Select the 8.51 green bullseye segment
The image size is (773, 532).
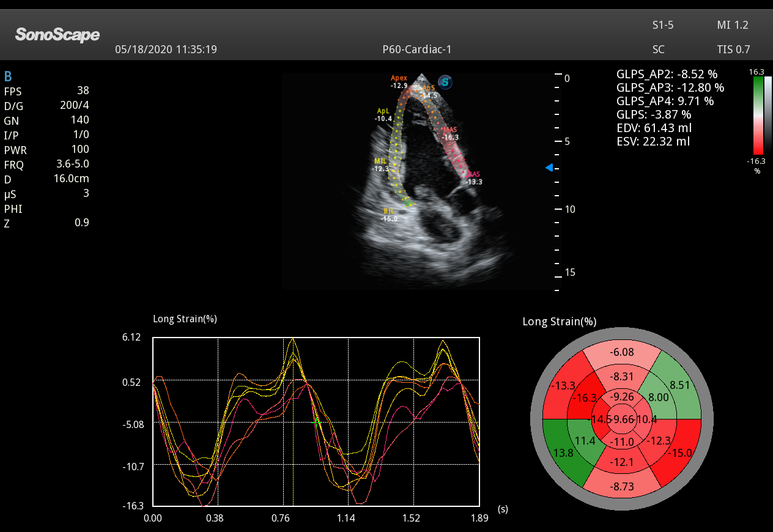click(x=680, y=385)
